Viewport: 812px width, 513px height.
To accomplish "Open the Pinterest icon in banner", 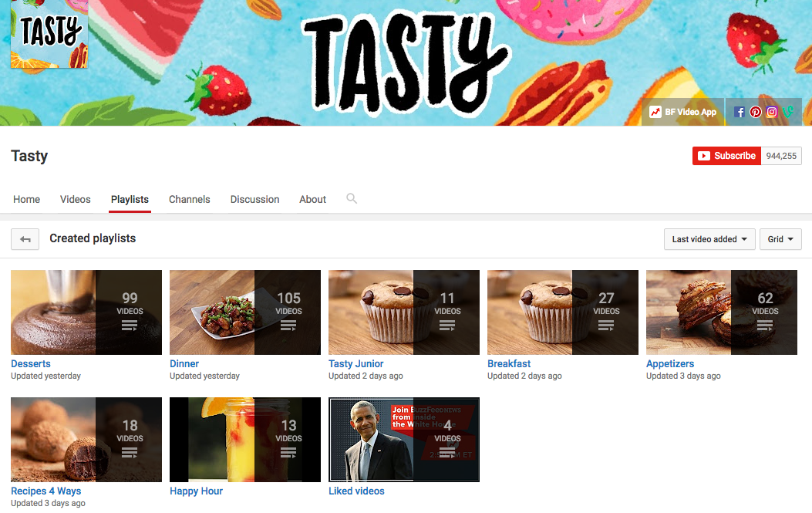I will [x=756, y=112].
